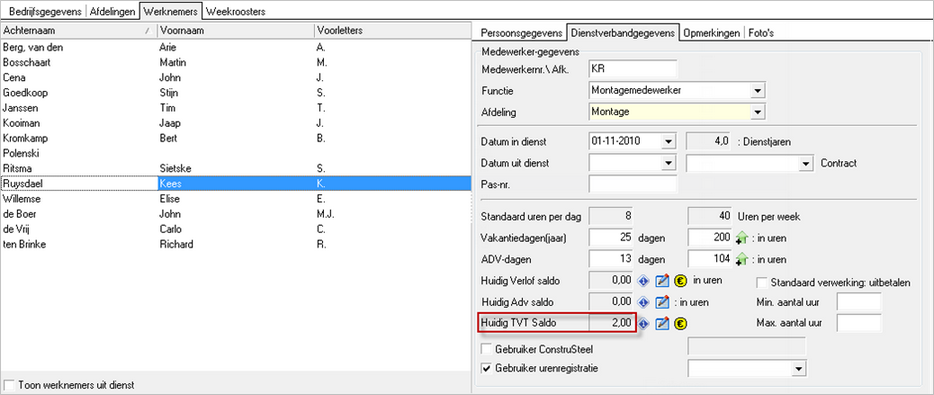Select employee Berg, van den
Screen dimensions: 934x395
point(235,47)
